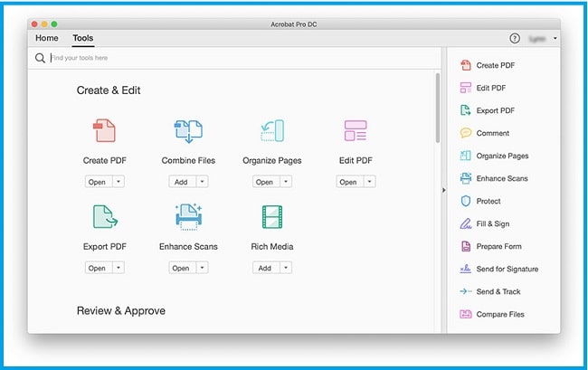Click the Export PDF icon in right sidebar
This screenshot has height=370, width=588.
pos(465,110)
